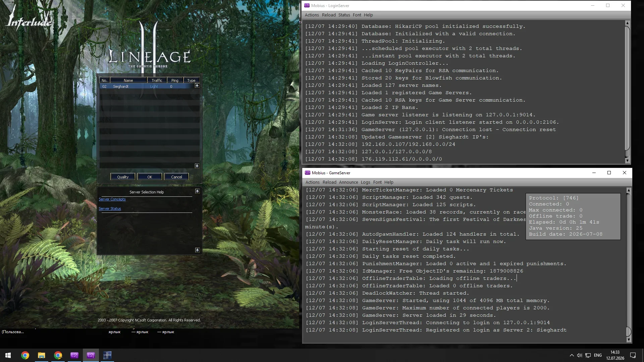Open the volume control in system tray

coord(580,355)
